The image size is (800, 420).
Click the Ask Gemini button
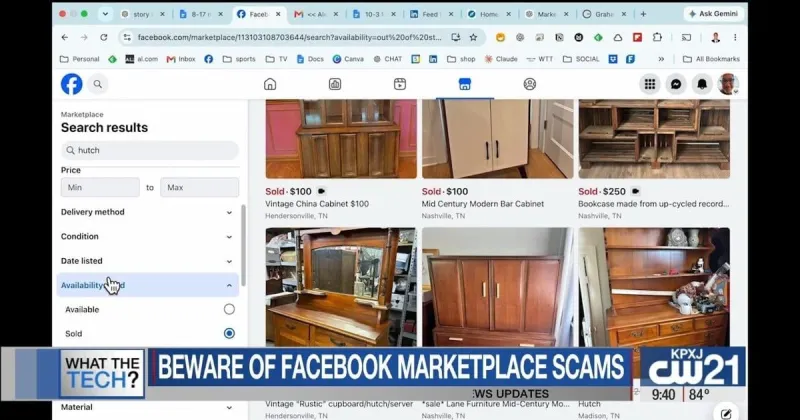713,14
